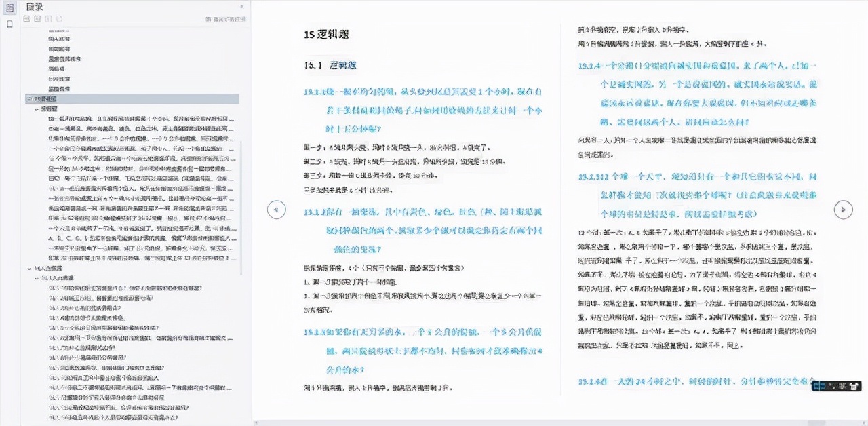Click the 15.1 逻辑题 subheading in document
868x426 pixels.
(x=330, y=65)
